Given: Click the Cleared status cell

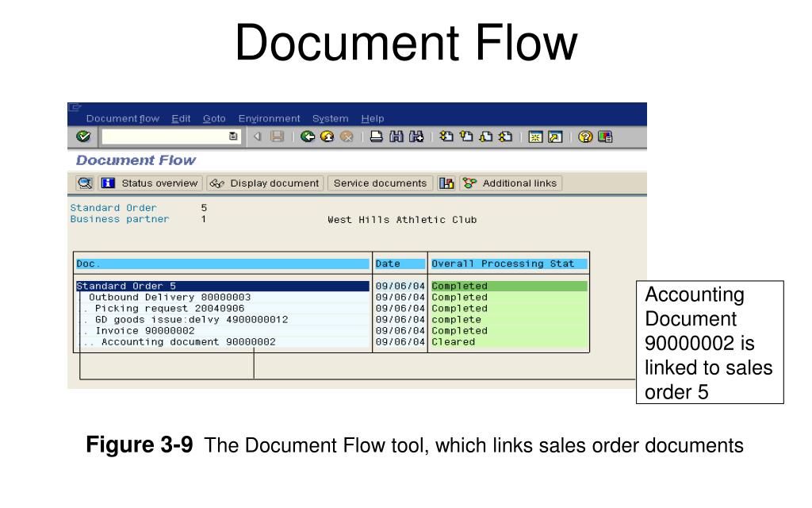Looking at the screenshot, I should tap(509, 342).
